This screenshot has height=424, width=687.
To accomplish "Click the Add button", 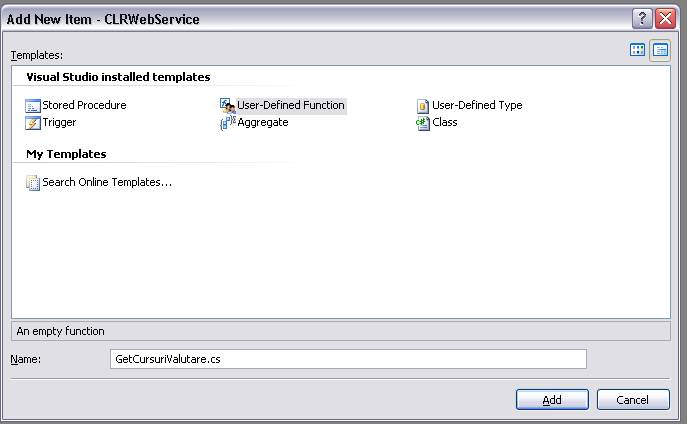I will coord(552,399).
